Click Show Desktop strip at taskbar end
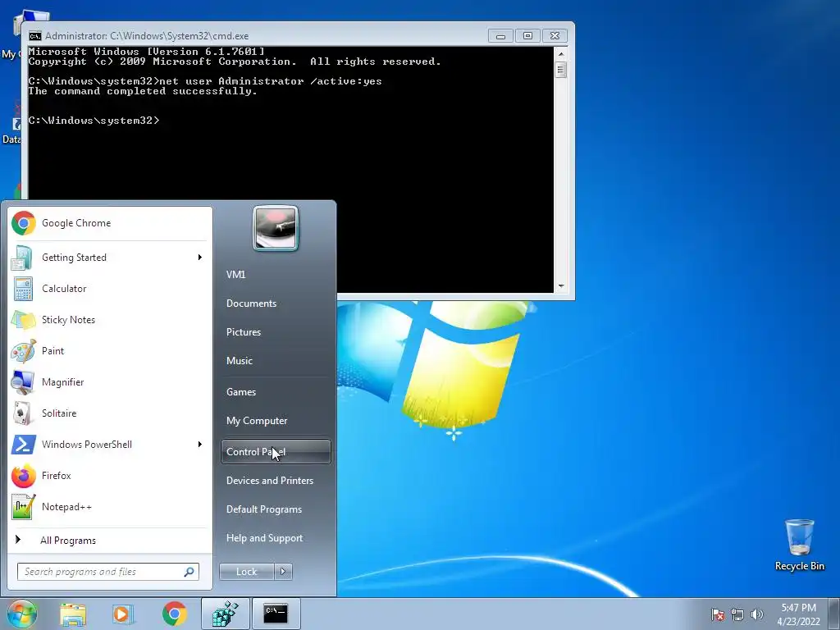840x630 pixels. pos(834,614)
